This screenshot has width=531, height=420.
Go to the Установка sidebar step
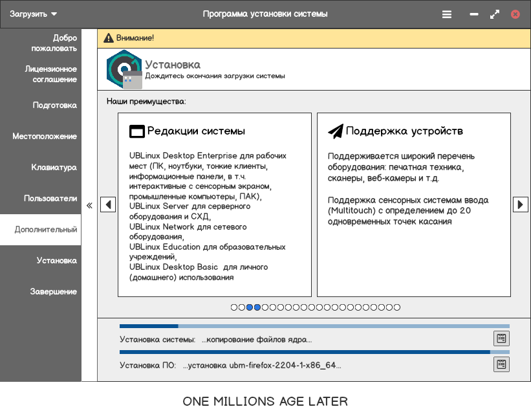pyautogui.click(x=56, y=260)
